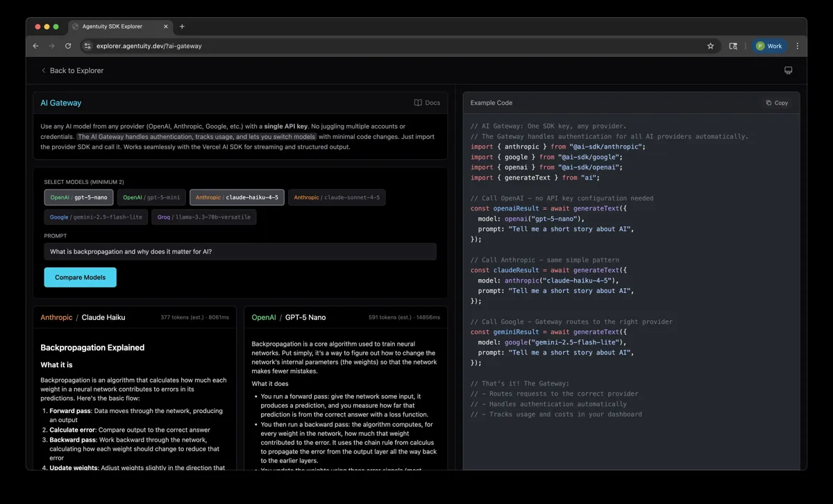Click the Copy icon above the example code
833x504 pixels.
776,102
